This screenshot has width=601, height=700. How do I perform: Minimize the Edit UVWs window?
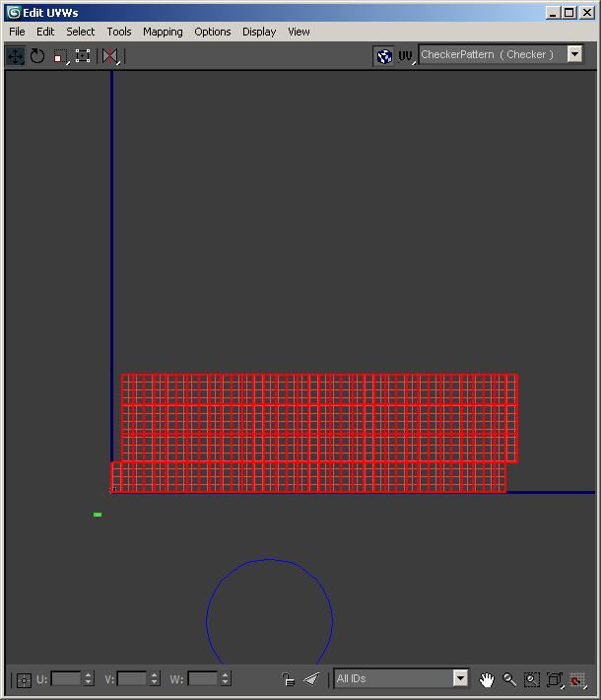click(x=554, y=13)
